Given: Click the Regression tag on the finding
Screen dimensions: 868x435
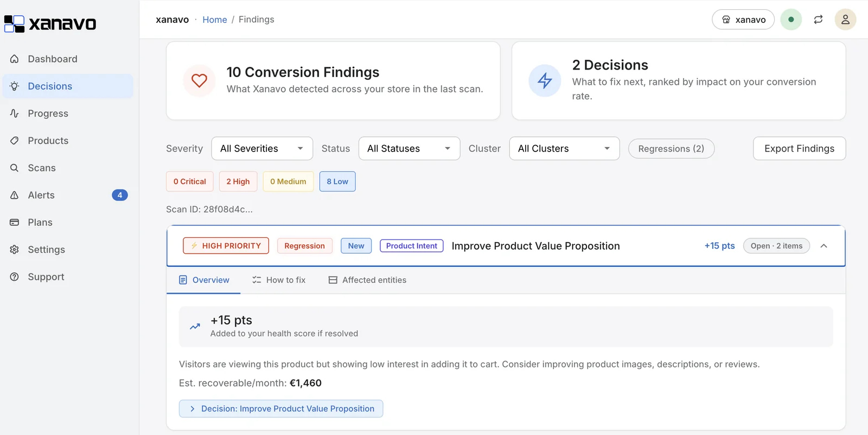Looking at the screenshot, I should click(304, 245).
